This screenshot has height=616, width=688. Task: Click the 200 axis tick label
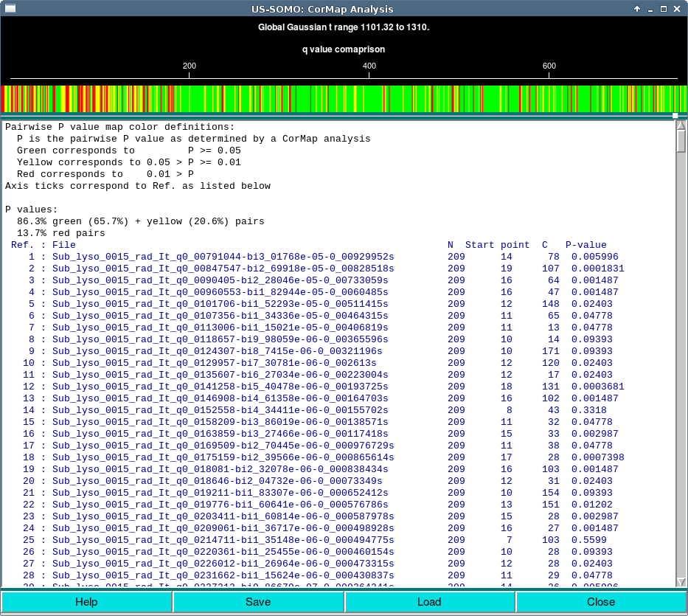189,66
